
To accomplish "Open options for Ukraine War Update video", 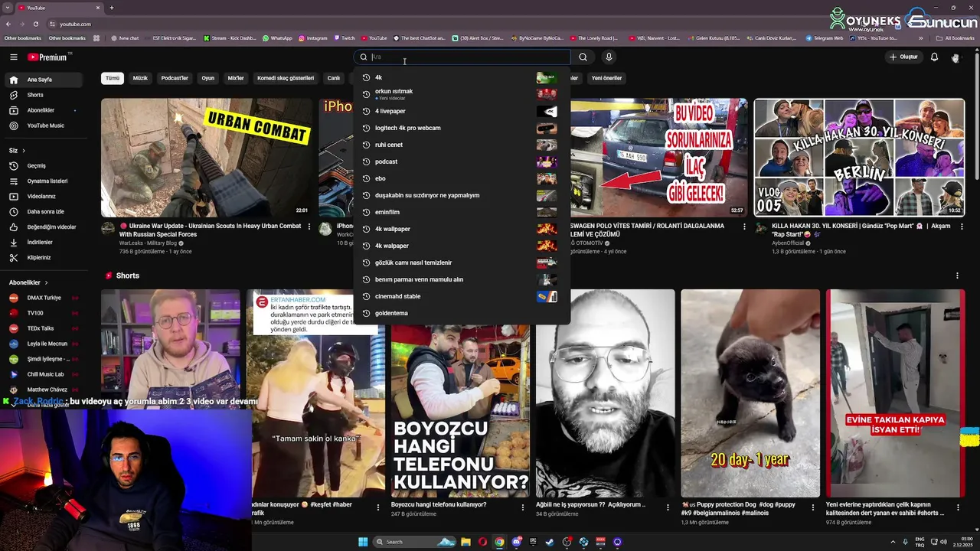I will point(309,227).
